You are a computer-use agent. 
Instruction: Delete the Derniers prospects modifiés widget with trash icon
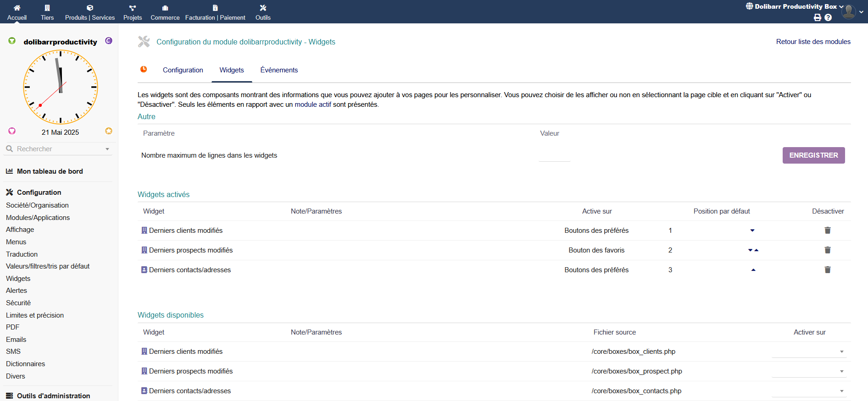[x=827, y=250]
